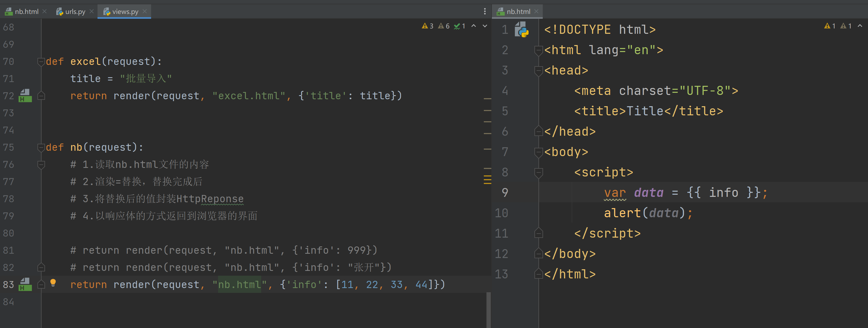868x328 pixels.
Task: Close the left pane nb.html tab
Action: click(44, 12)
